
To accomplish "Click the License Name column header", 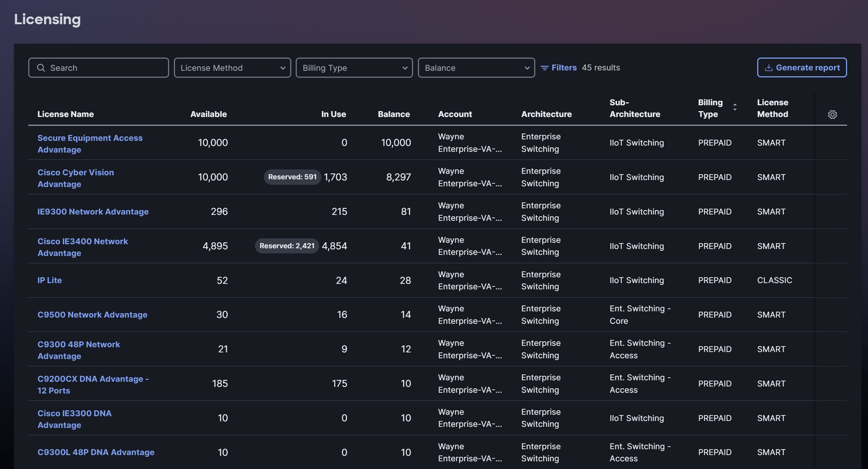I will [x=66, y=114].
